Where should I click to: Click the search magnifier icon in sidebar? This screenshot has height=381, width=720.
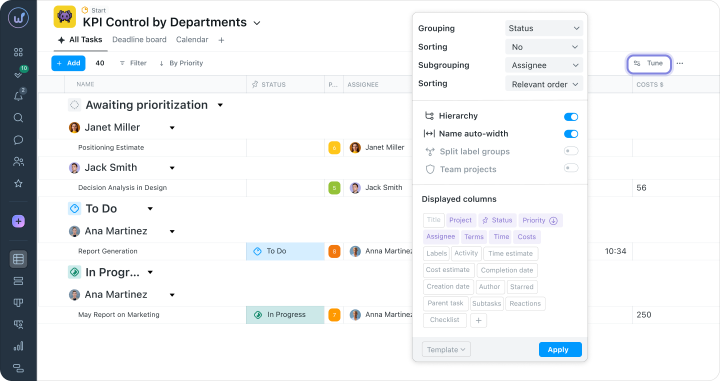18,118
